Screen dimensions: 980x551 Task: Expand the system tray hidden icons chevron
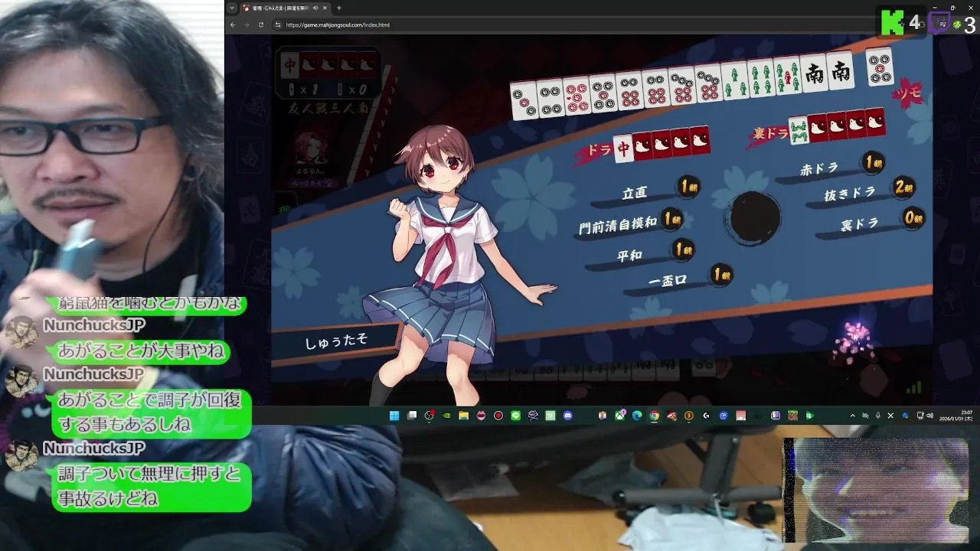[x=852, y=416]
